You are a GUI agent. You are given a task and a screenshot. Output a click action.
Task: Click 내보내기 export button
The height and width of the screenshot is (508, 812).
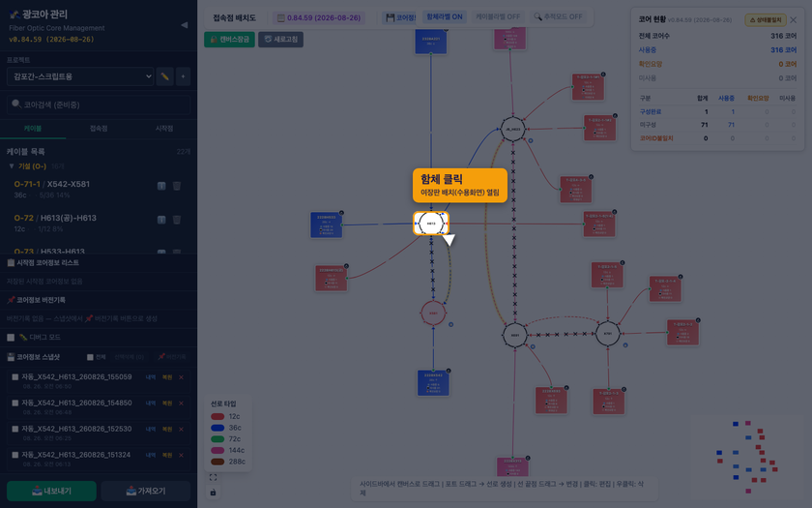51,491
